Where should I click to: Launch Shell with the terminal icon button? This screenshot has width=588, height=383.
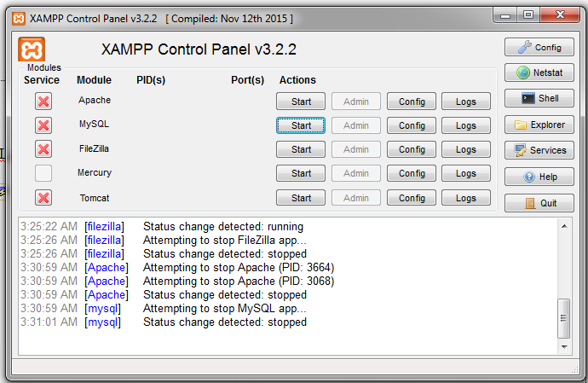tap(539, 98)
